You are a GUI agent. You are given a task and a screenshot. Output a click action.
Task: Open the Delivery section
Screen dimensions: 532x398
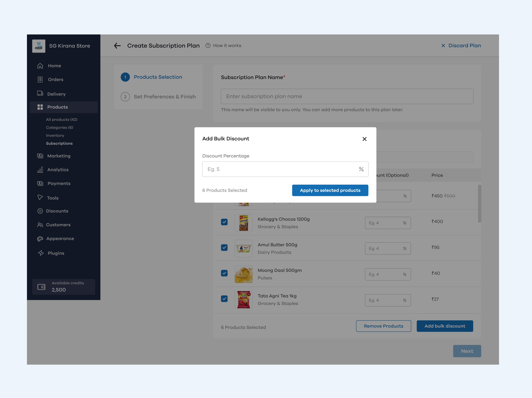tap(56, 94)
